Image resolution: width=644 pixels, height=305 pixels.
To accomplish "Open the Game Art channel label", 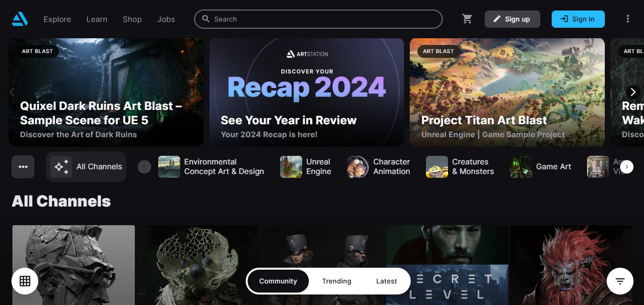I will (554, 167).
